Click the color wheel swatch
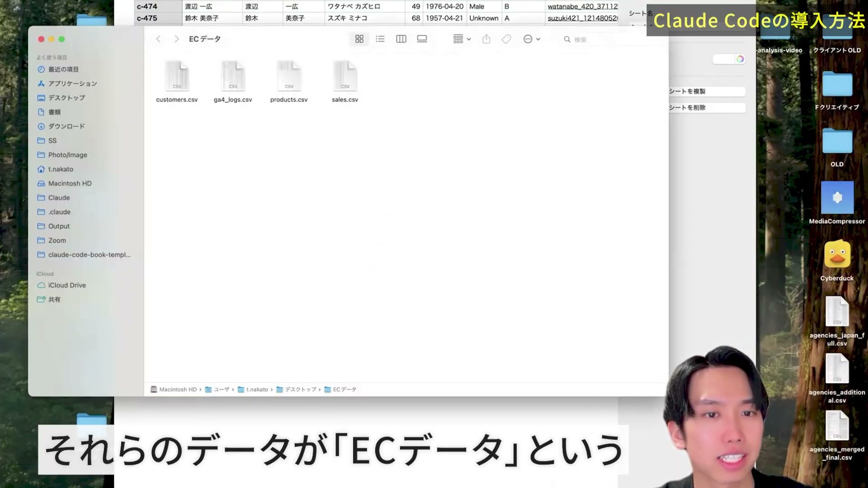868x488 pixels. click(x=740, y=59)
